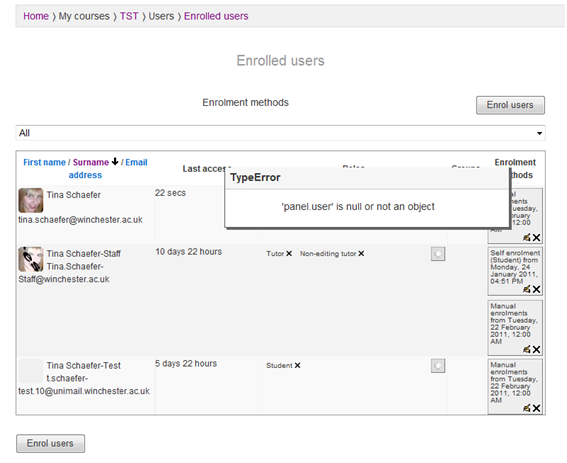Open assign role button for Tina Schaefer-Test
This screenshot has width=567, height=463.
point(438,366)
